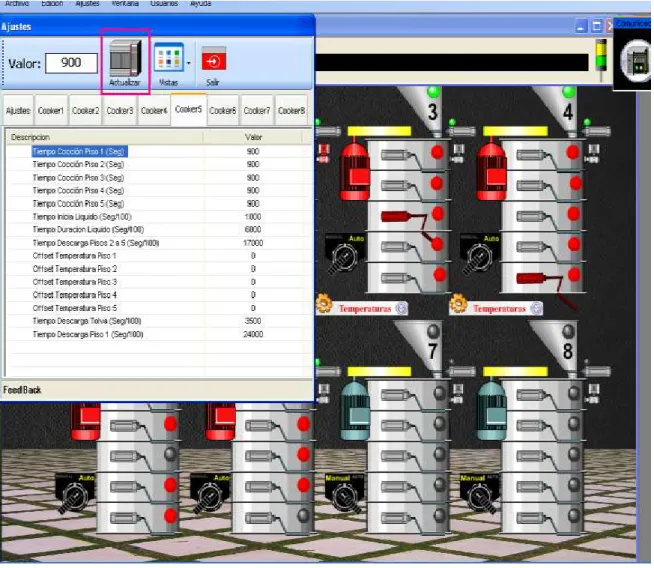
Task: Click the communication device icon at top right
Action: 637,63
